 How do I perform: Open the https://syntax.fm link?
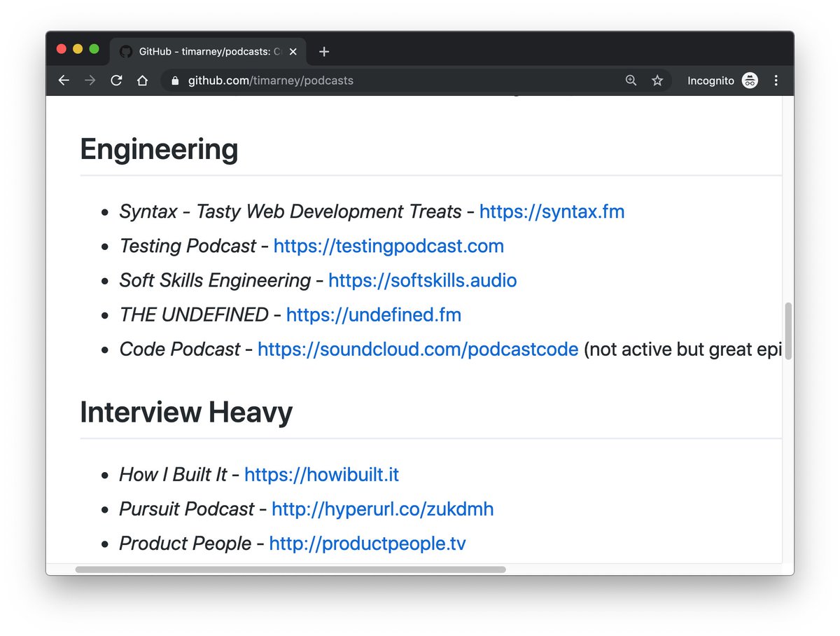[552, 212]
